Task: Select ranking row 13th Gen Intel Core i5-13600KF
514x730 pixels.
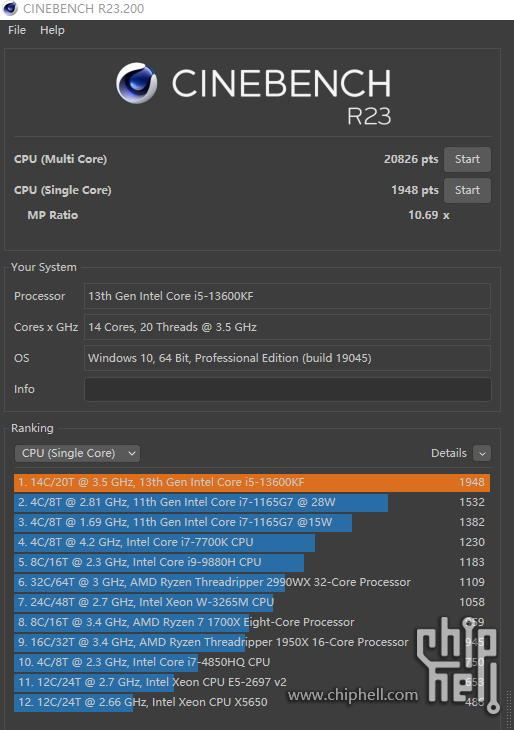Action: 252,482
